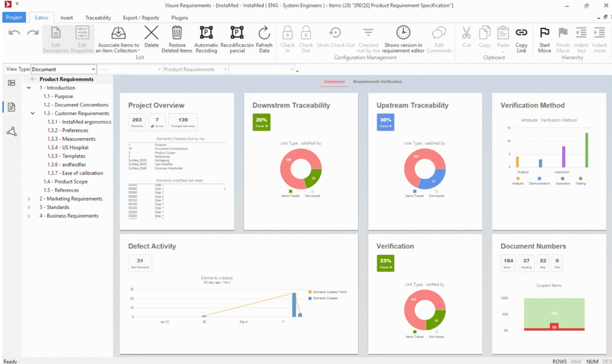Click the 263 Elements counter box
The height and width of the screenshot is (364, 612).
(137, 122)
